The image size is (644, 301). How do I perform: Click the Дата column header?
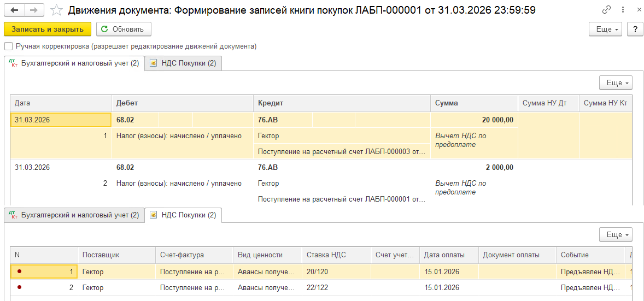click(61, 103)
